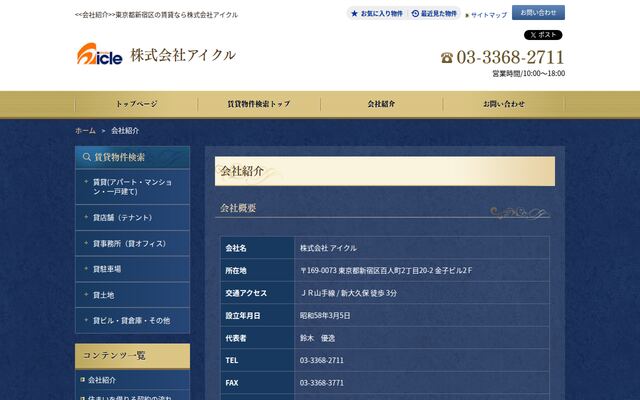
Task: Click 会社紹介 under コンテンツ一覧
Action: coord(102,380)
